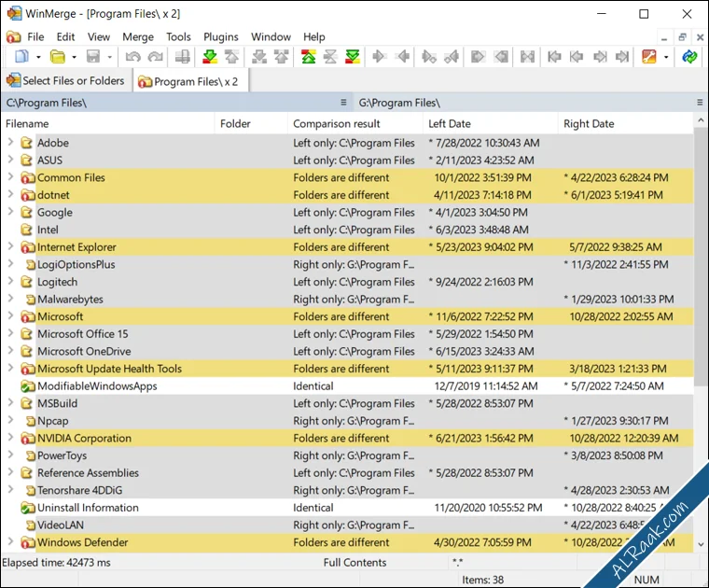Open the Help menu
Screen dimensions: 709x588
(x=313, y=36)
